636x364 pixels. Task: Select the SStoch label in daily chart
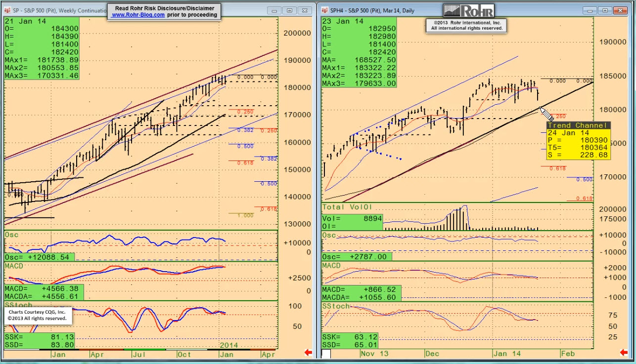click(x=336, y=306)
